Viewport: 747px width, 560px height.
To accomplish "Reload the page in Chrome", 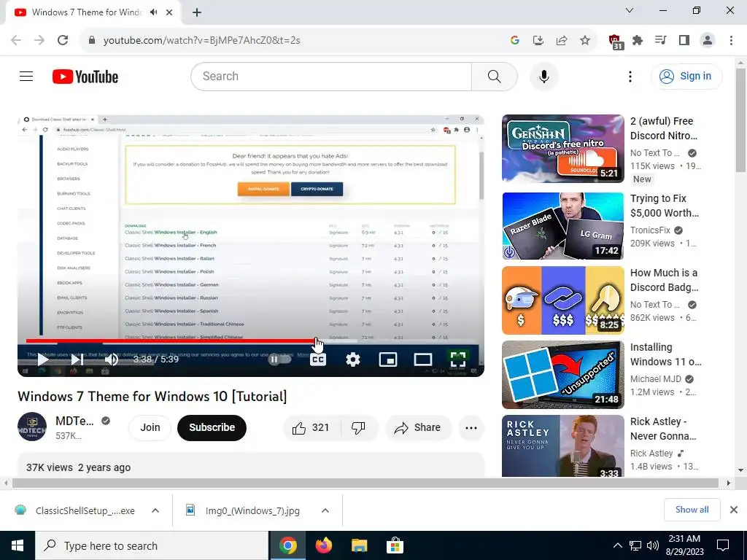I will pyautogui.click(x=63, y=40).
